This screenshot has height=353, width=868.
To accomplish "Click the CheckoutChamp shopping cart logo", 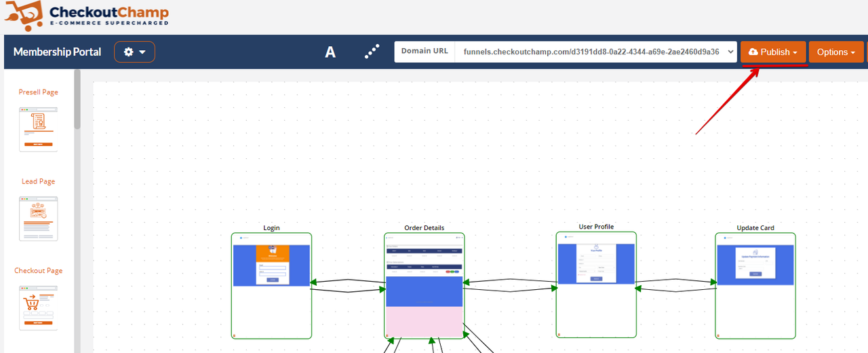I will (24, 16).
